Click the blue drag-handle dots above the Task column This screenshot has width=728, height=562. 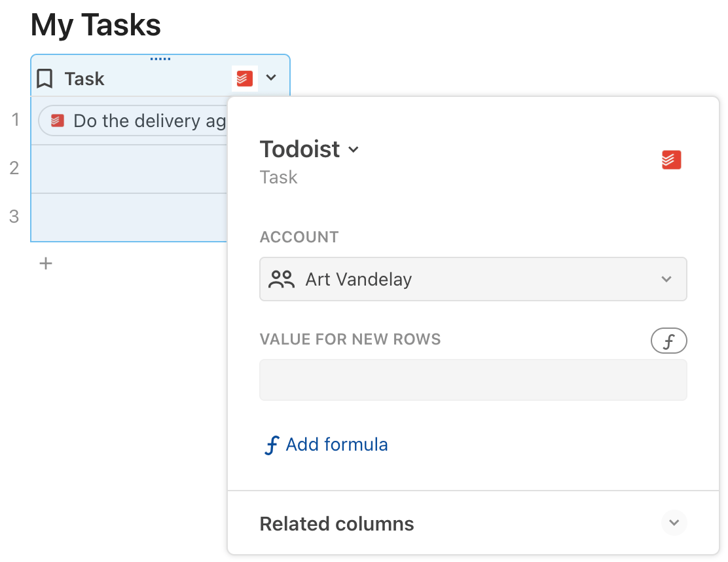pyautogui.click(x=160, y=58)
